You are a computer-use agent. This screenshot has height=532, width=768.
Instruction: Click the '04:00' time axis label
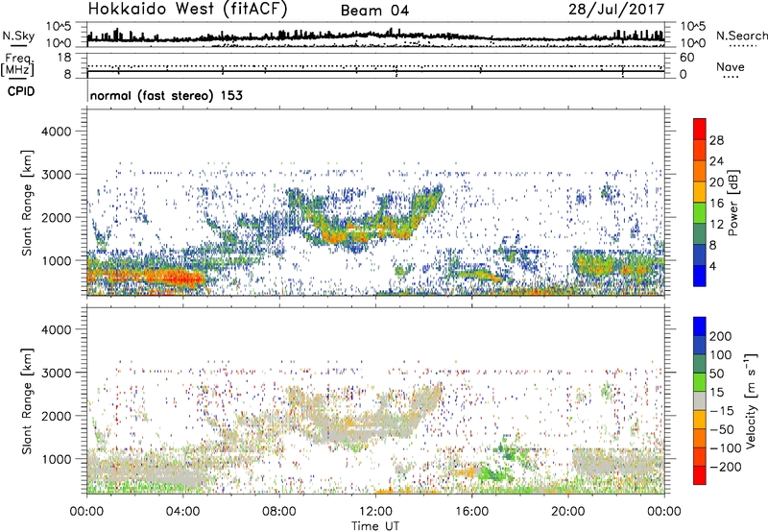point(182,512)
